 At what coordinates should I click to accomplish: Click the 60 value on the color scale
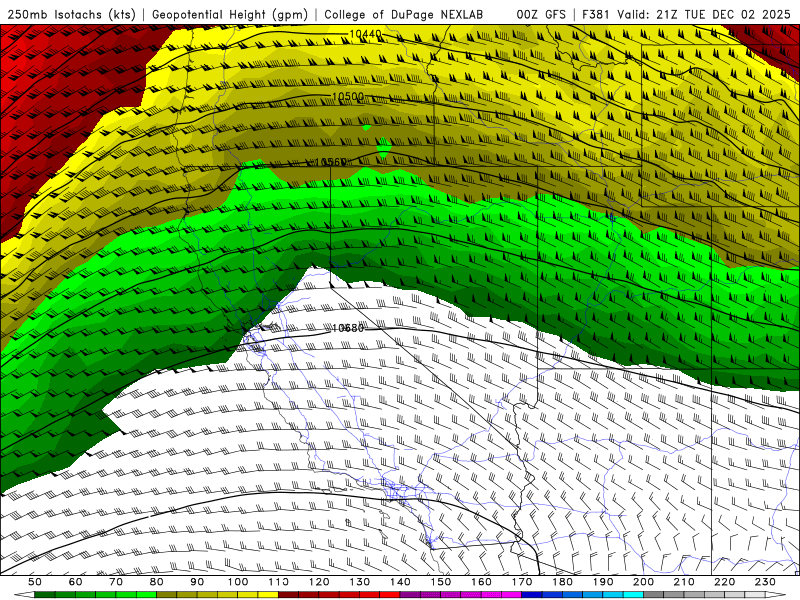75,582
